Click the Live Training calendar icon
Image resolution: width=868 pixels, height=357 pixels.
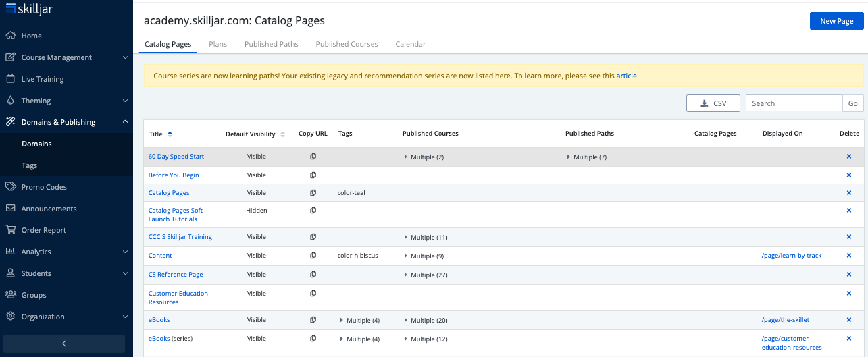pyautogui.click(x=10, y=79)
